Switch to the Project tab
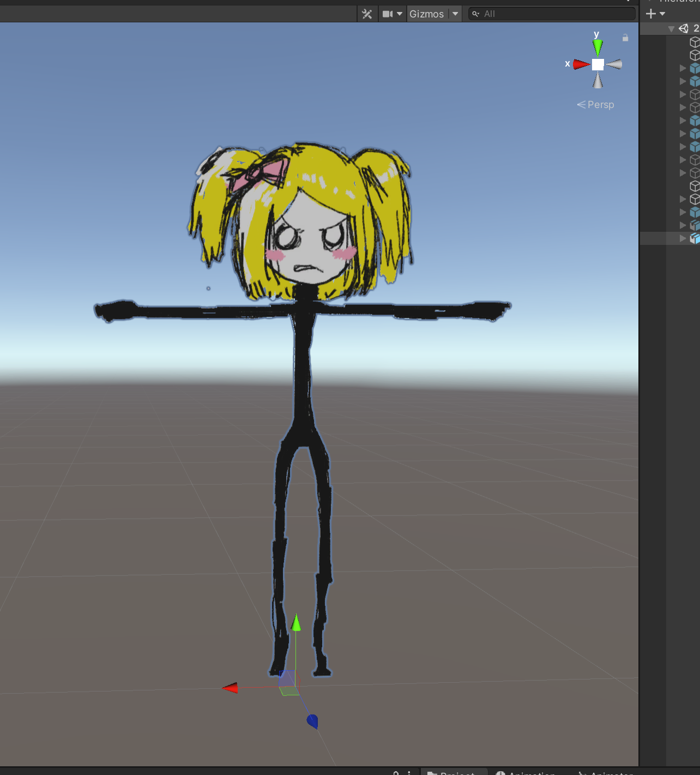This screenshot has width=700, height=775. [454, 773]
